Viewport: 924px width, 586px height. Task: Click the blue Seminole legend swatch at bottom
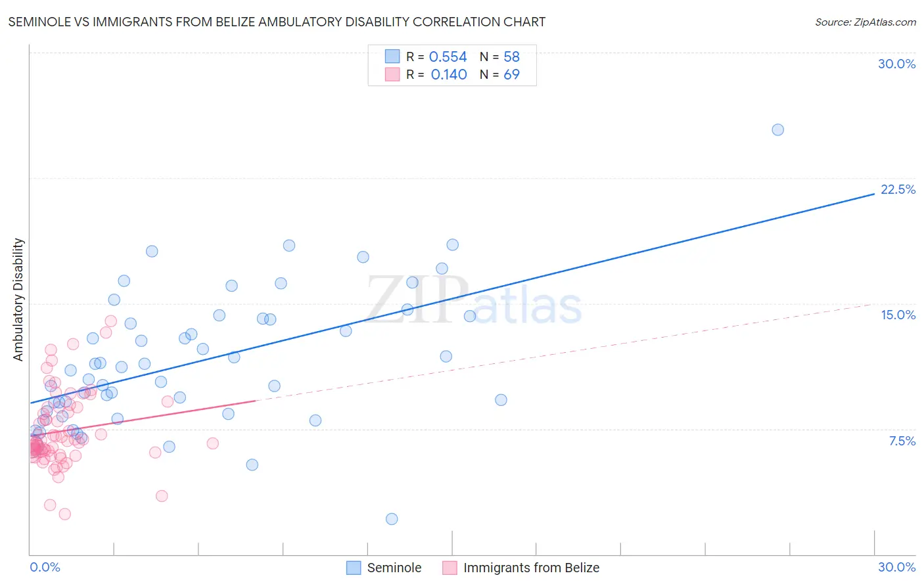tap(354, 568)
